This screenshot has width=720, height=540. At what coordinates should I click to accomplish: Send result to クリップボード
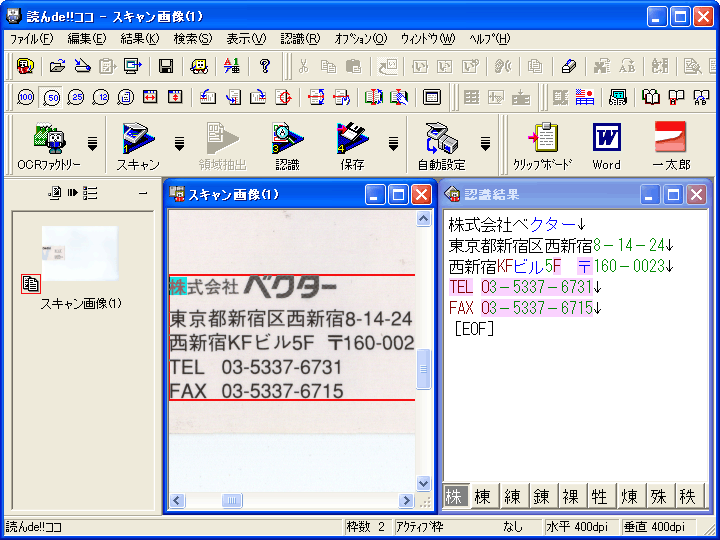543,146
